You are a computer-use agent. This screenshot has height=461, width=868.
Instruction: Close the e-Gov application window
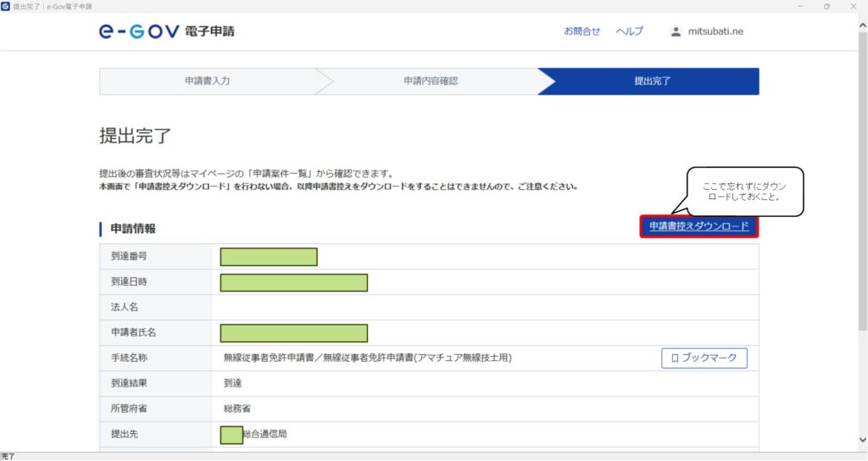click(853, 6)
